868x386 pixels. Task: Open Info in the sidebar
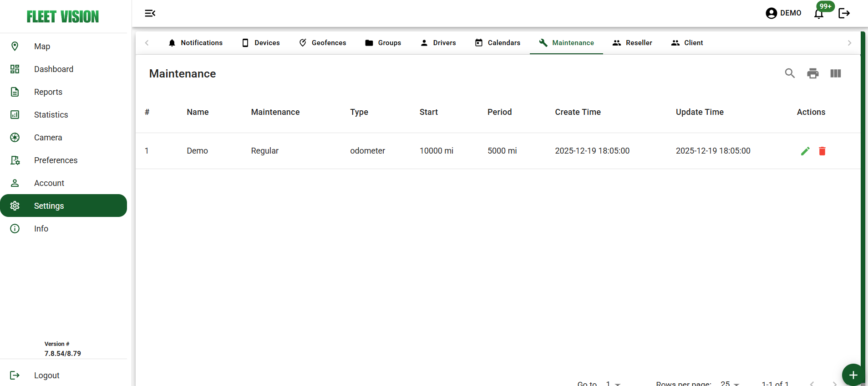63,228
